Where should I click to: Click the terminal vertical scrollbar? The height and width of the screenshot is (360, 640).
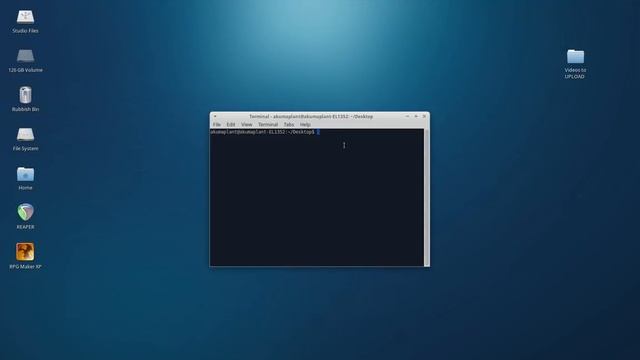coord(427,198)
